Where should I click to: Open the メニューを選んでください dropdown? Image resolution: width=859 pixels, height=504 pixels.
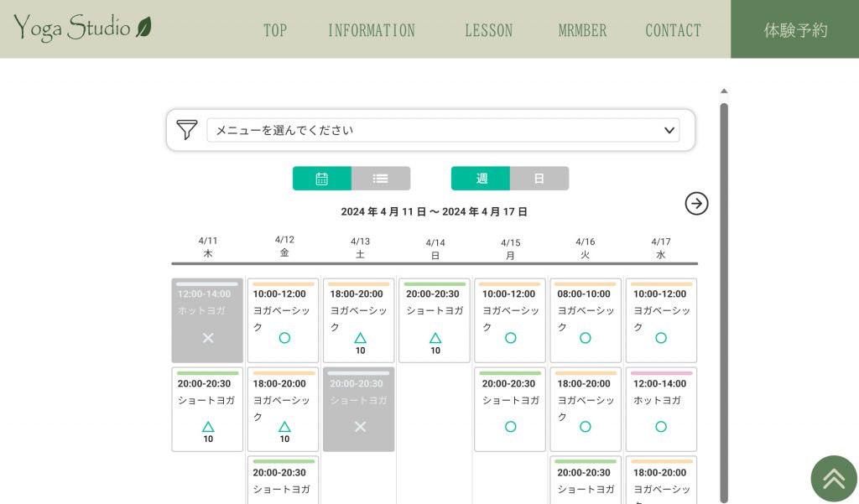[x=443, y=130]
